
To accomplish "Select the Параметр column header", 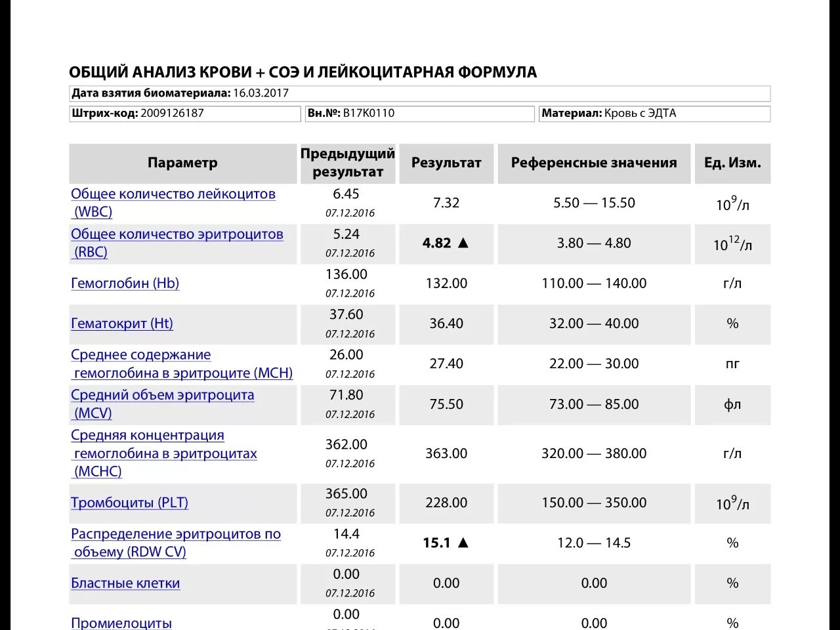I will (x=182, y=163).
